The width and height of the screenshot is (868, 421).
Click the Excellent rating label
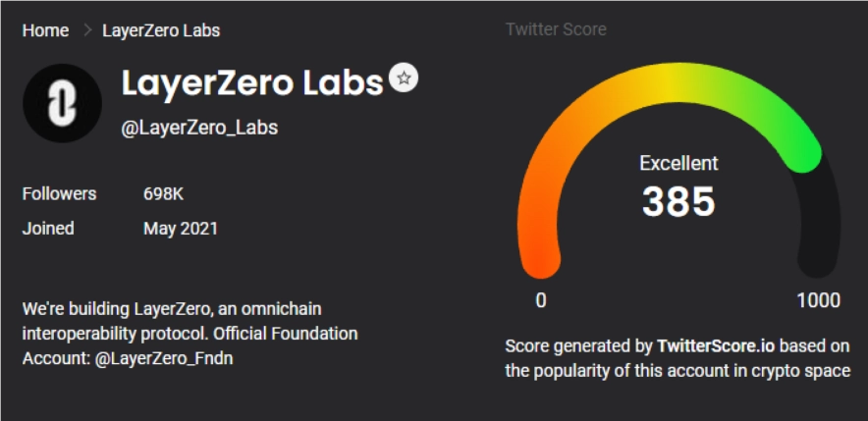[678, 164]
